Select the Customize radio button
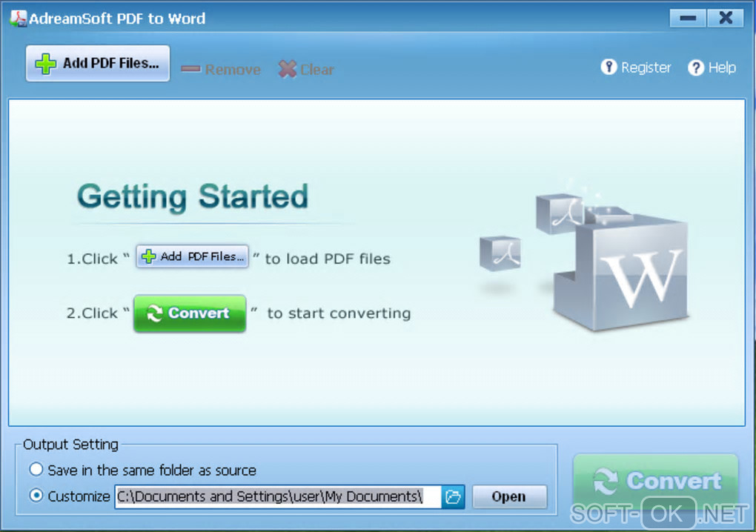 pos(36,496)
